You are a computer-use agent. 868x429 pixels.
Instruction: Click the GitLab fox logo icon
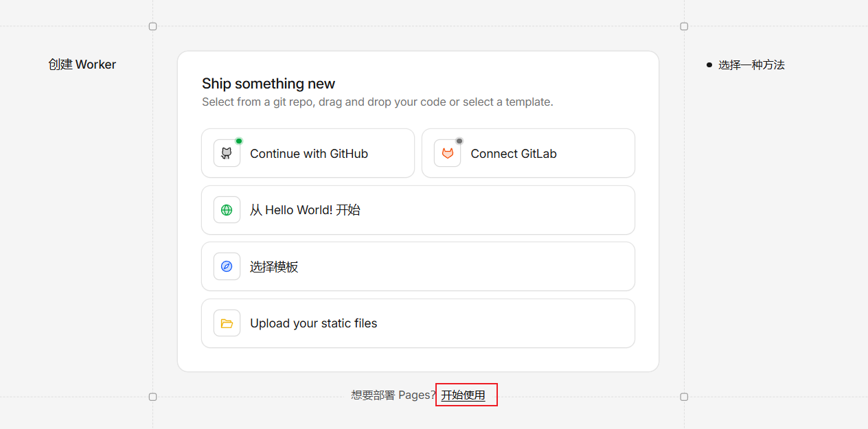447,154
